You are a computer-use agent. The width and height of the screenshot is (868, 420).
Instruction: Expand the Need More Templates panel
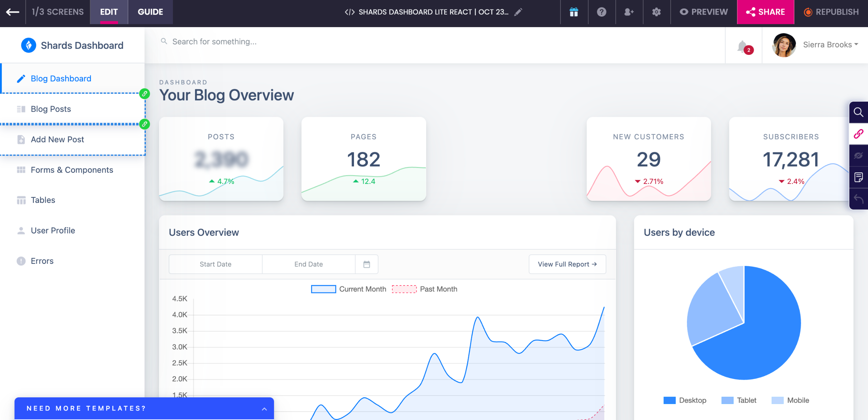(264, 409)
